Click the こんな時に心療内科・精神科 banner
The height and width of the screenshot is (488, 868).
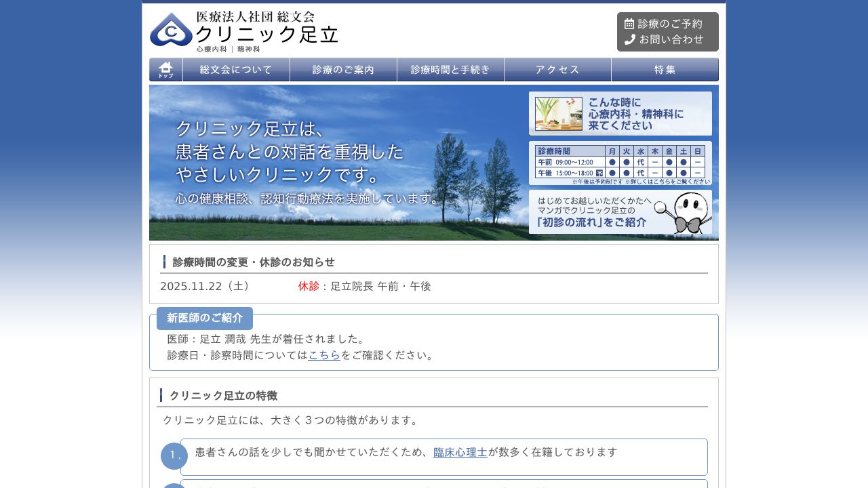(620, 113)
